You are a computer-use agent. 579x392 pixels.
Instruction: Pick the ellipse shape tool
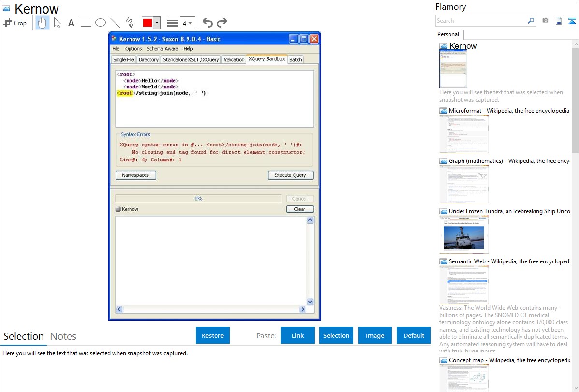(x=101, y=23)
